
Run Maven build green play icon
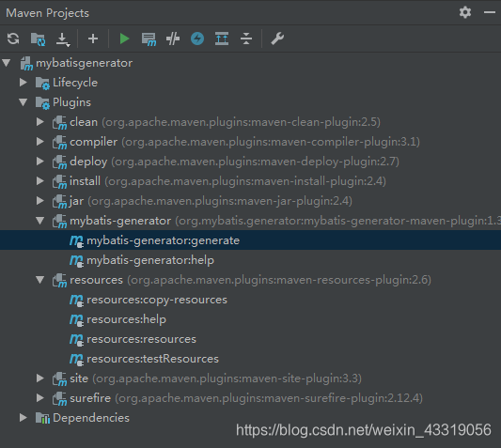[x=124, y=39]
